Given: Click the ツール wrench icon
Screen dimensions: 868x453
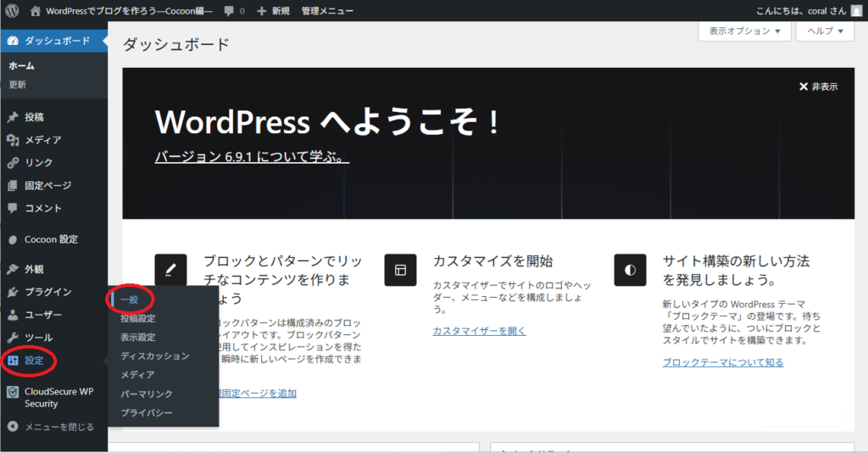Looking at the screenshot, I should [13, 338].
